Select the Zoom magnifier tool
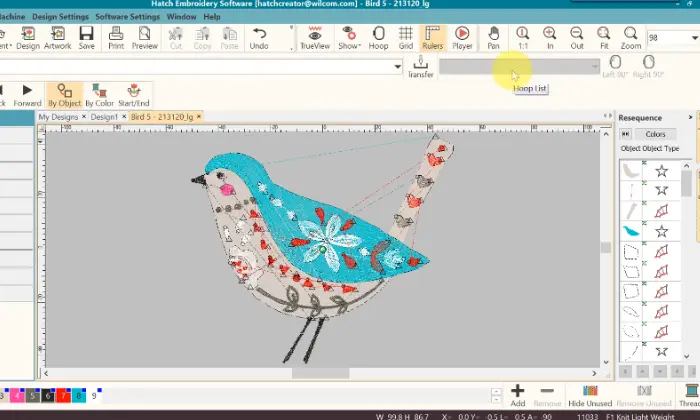 (630, 37)
